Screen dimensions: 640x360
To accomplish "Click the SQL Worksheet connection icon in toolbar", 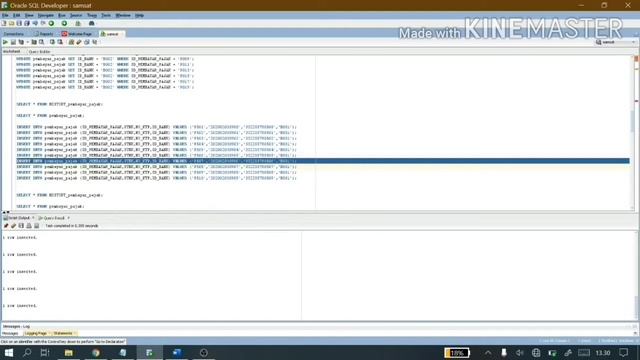I will [x=78, y=23].
